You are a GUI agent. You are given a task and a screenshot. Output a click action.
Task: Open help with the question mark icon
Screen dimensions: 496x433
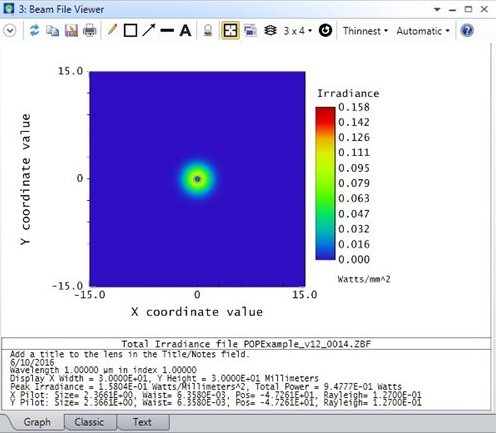(x=467, y=31)
